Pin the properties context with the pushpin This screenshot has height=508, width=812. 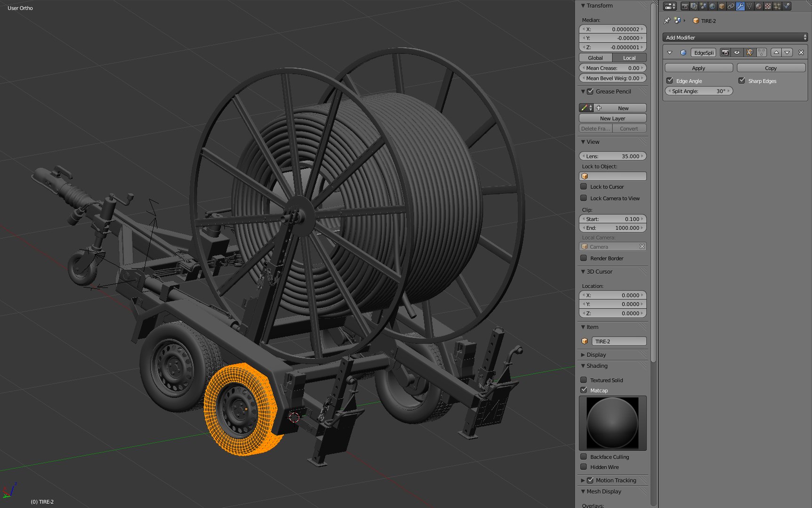click(667, 21)
